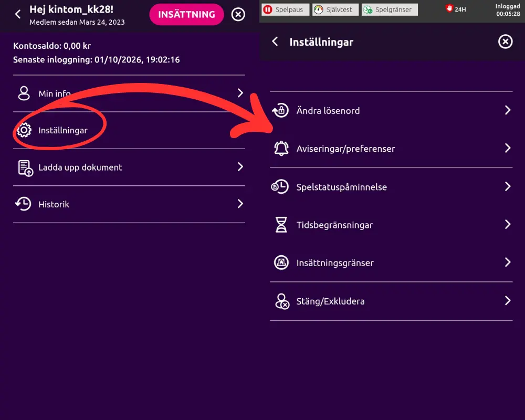Click the back arrow beside Hej kintom_kk28!
This screenshot has width=525, height=420.
(18, 14)
